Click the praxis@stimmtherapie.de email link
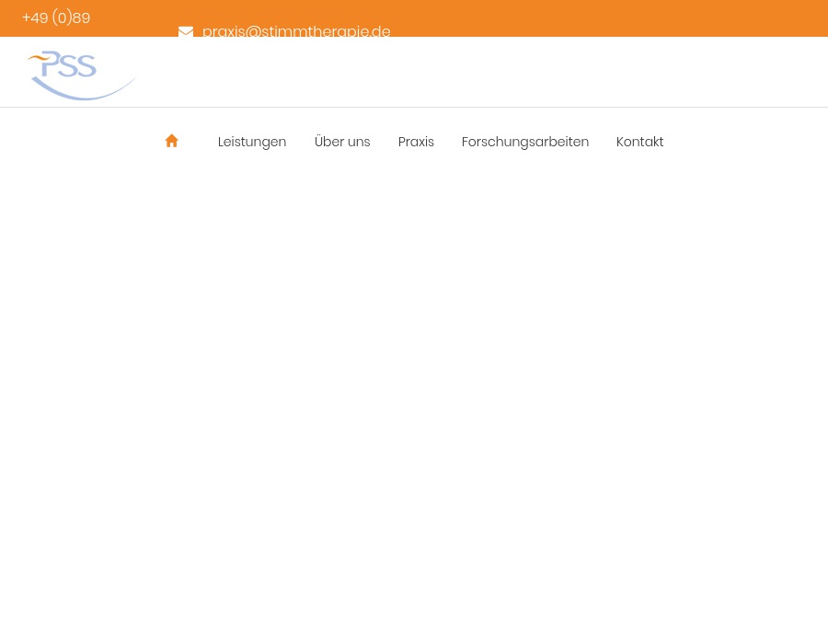The width and height of the screenshot is (828, 644). pos(296,31)
